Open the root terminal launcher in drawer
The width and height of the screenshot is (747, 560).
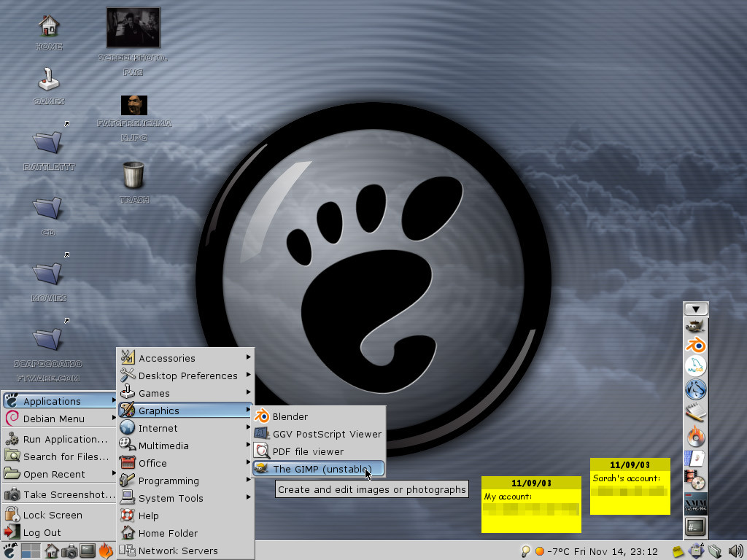(x=695, y=526)
